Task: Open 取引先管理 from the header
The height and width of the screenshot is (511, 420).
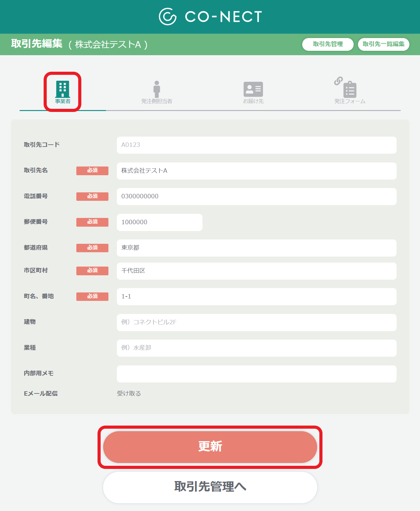Action: (328, 44)
